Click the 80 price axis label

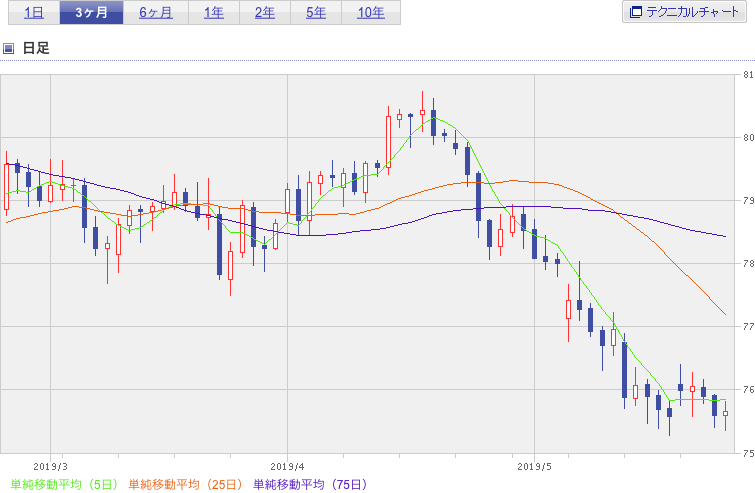748,138
